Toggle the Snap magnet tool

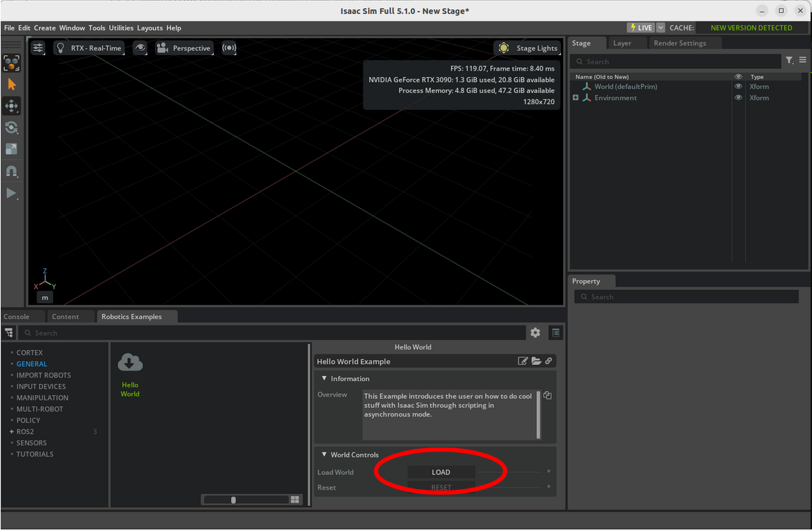[11, 171]
